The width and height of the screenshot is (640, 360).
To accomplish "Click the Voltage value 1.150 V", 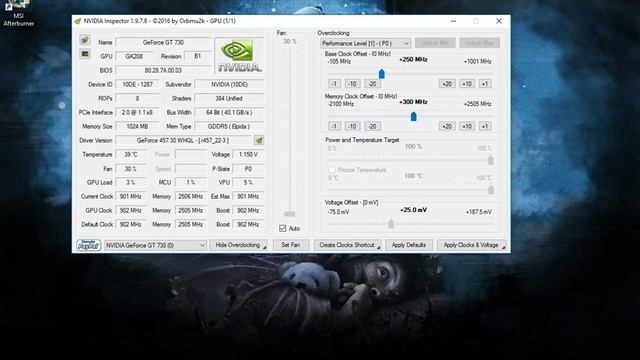I will pos(248,155).
